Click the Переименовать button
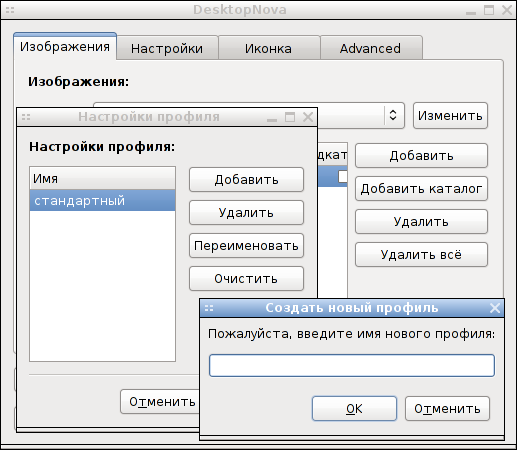The width and height of the screenshot is (517, 450). click(246, 246)
